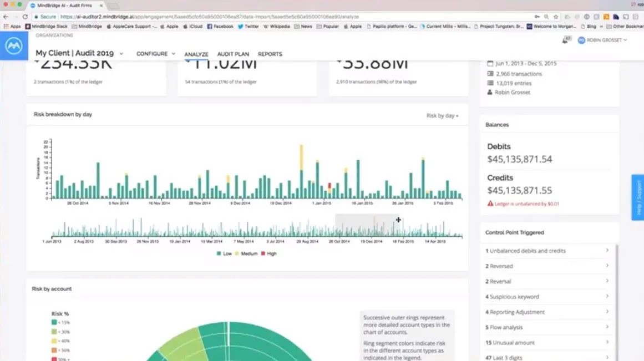Open the Facebook bookmark
Viewport: 644px width, 361px height.
pyautogui.click(x=220, y=26)
